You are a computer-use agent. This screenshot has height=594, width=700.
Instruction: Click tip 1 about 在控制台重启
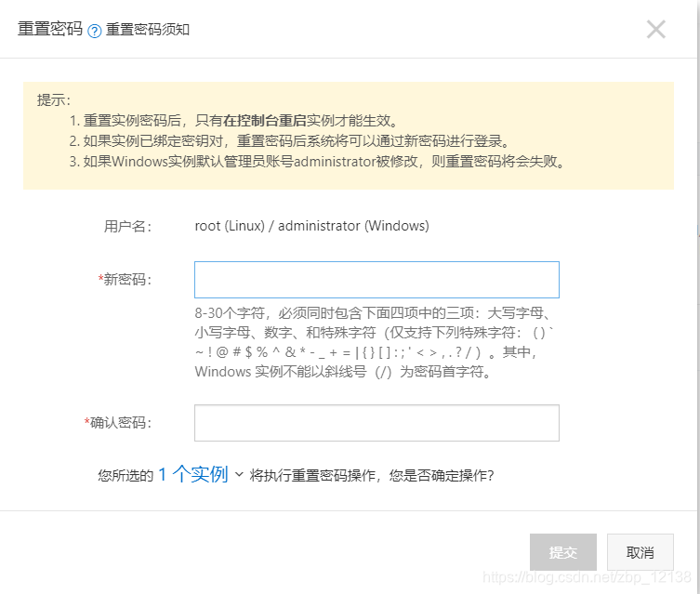click(233, 121)
